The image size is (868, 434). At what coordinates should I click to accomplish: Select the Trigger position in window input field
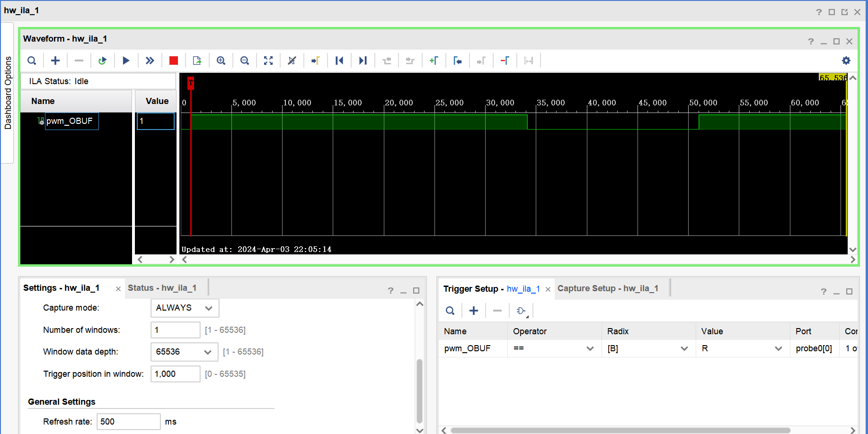click(x=175, y=373)
